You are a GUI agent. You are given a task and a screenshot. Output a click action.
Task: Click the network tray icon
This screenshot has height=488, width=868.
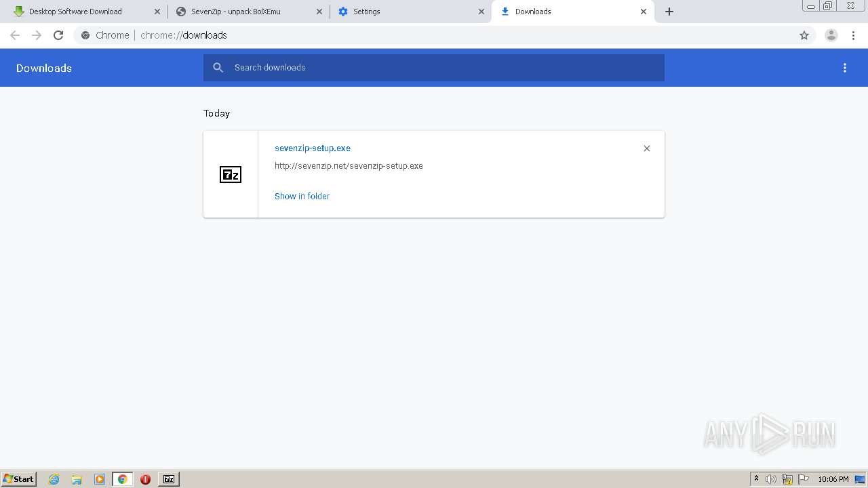point(787,479)
